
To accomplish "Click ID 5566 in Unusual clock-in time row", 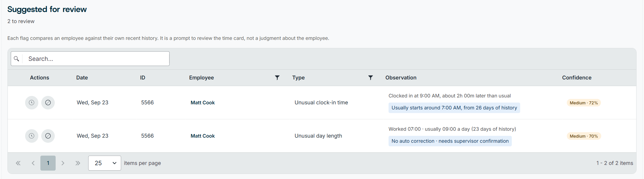I will point(147,103).
